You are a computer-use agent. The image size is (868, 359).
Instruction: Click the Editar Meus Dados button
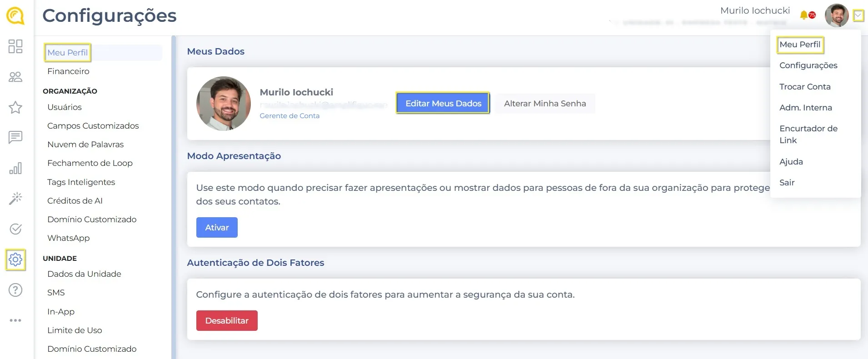(x=443, y=104)
